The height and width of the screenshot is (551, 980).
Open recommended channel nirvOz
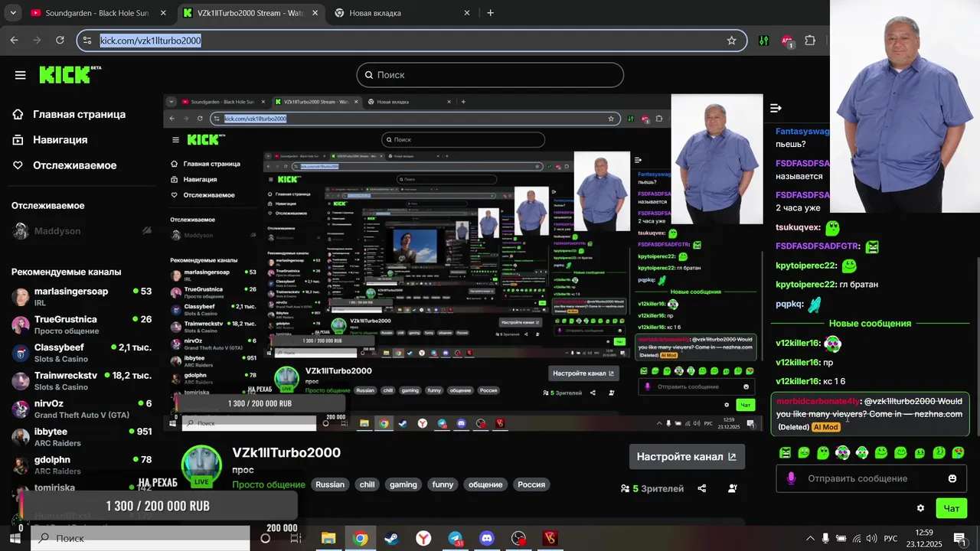point(81,409)
